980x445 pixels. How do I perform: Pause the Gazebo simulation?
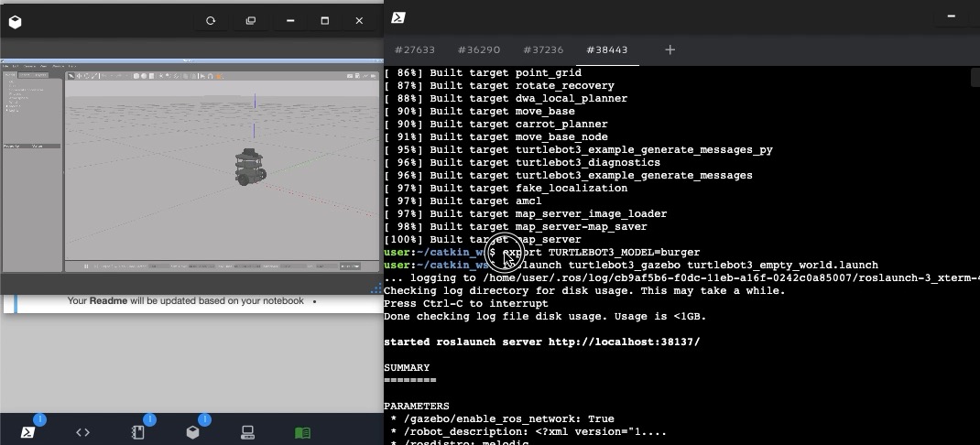[86, 266]
